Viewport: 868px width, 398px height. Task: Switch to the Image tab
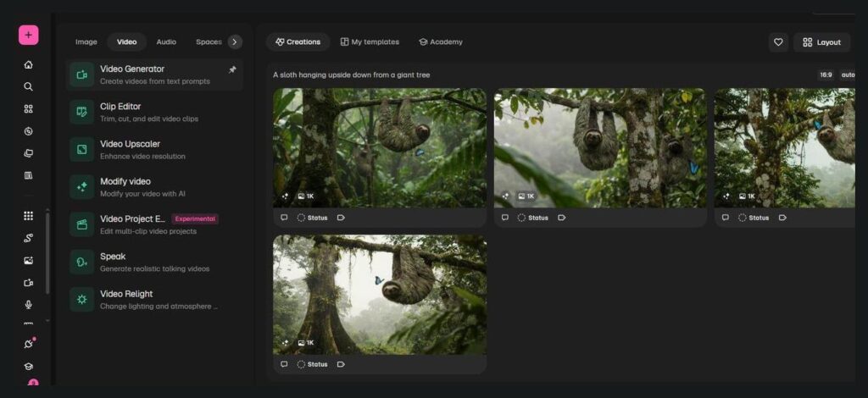(86, 42)
